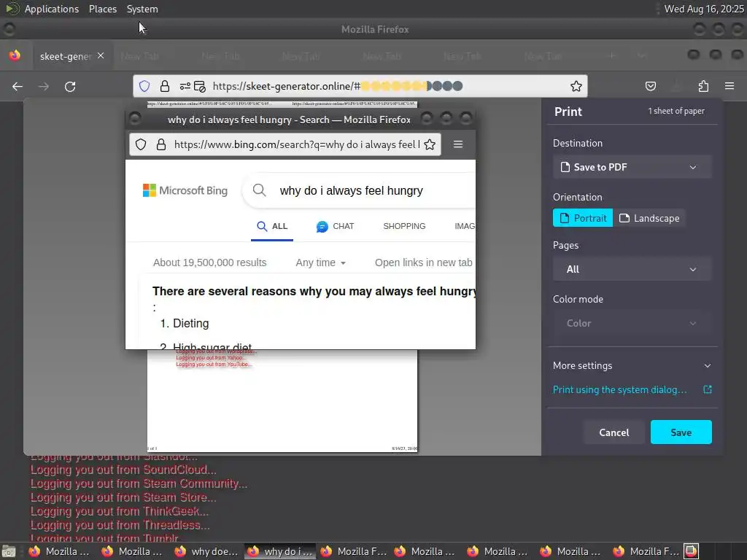Click workspace switcher icon in bottom panel
This screenshot has height=560, width=747.
(692, 551)
